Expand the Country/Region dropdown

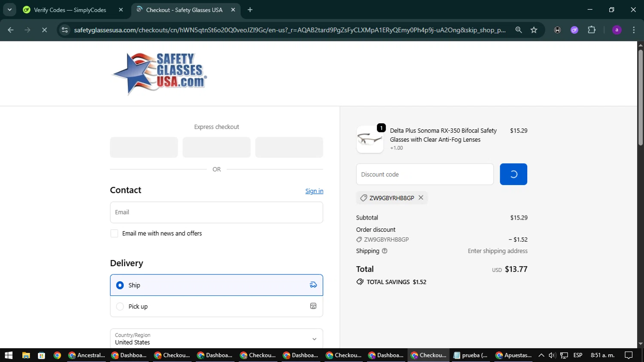pyautogui.click(x=216, y=338)
